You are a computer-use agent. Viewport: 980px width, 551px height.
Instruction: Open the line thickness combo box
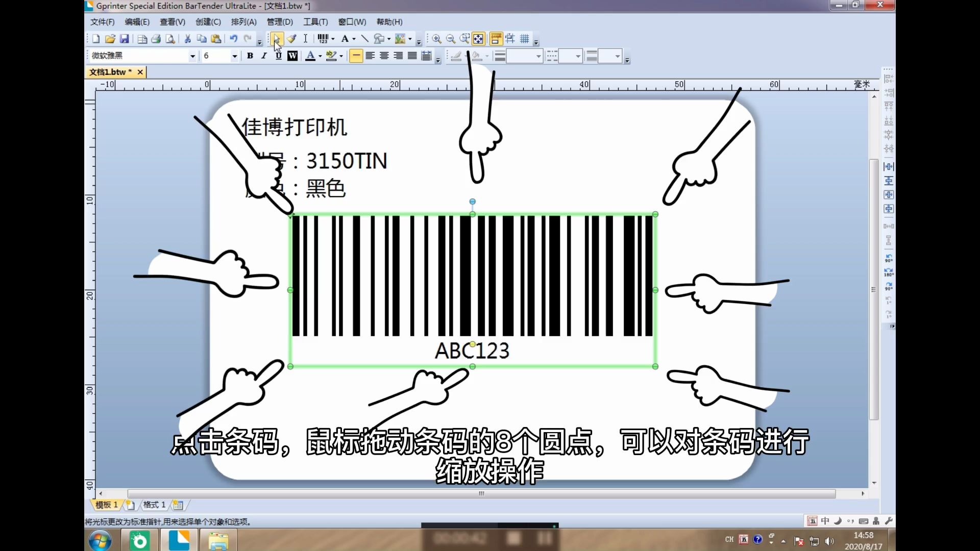point(524,56)
